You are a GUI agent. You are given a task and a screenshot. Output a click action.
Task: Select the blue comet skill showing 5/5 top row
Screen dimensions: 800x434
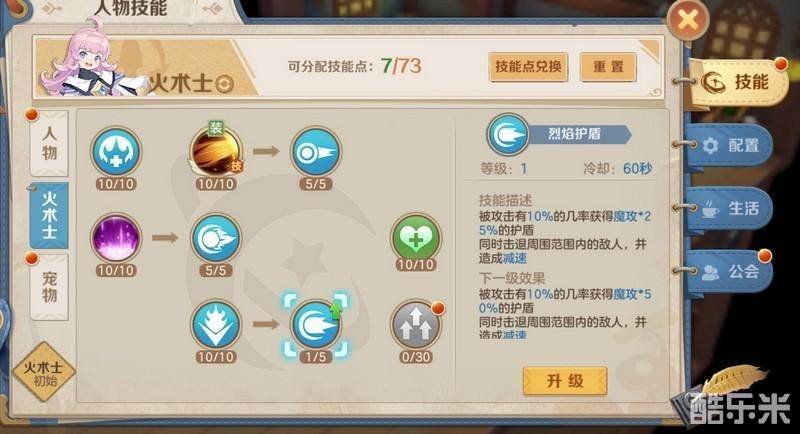(x=315, y=152)
